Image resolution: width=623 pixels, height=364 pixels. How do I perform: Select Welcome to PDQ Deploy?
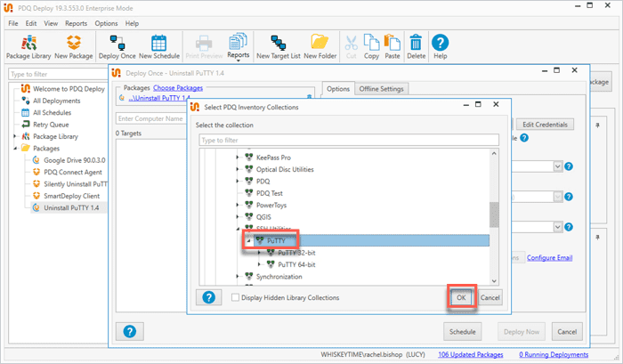[69, 89]
